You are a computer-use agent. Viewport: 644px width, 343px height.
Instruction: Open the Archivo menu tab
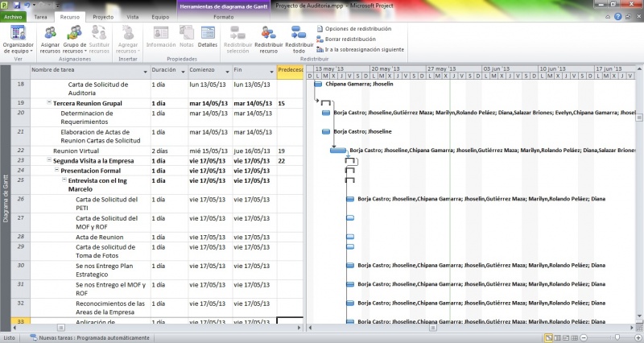(14, 16)
